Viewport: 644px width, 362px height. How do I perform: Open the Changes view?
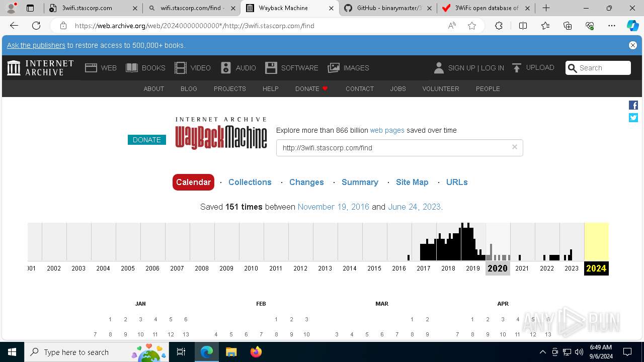click(306, 182)
